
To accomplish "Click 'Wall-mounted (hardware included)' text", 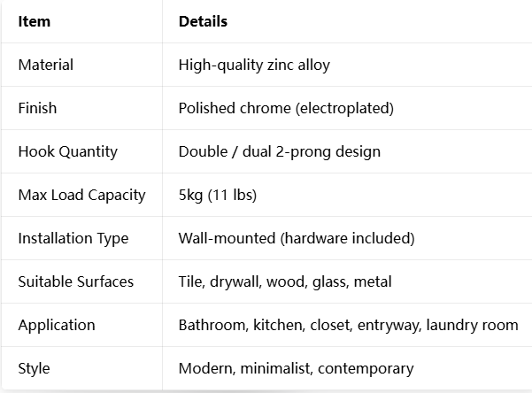I will tap(297, 238).
